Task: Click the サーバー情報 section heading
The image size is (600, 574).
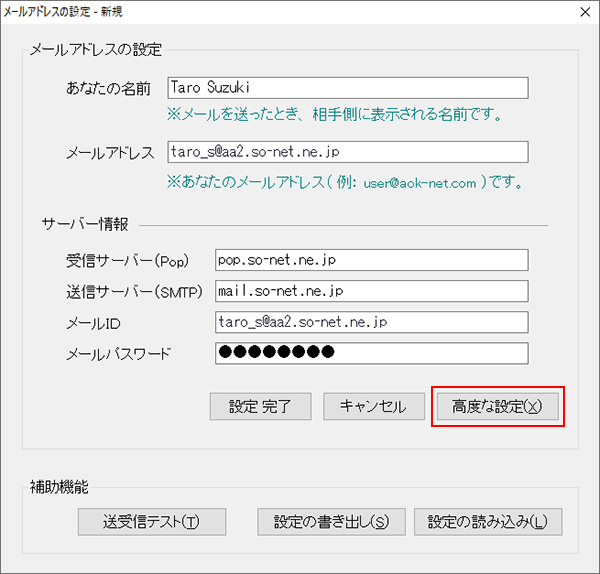Action: [85, 224]
